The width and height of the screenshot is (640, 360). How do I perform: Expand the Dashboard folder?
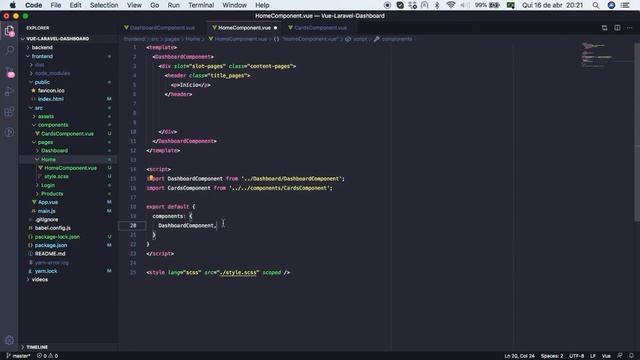(x=54, y=151)
